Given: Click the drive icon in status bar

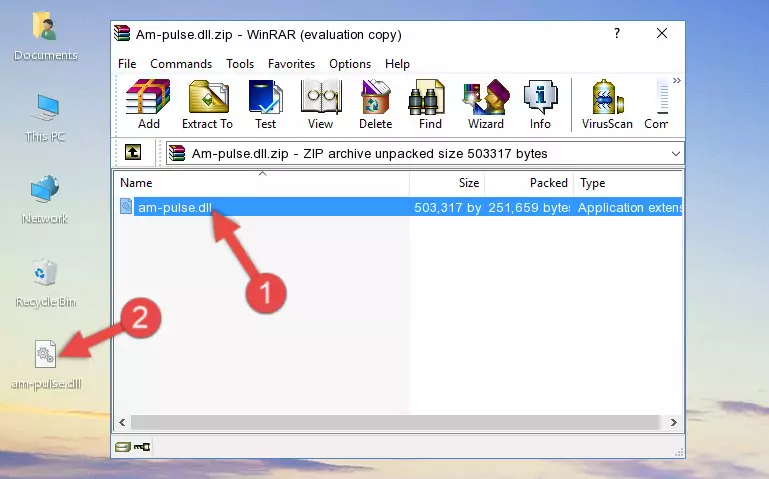Looking at the screenshot, I should [x=123, y=447].
